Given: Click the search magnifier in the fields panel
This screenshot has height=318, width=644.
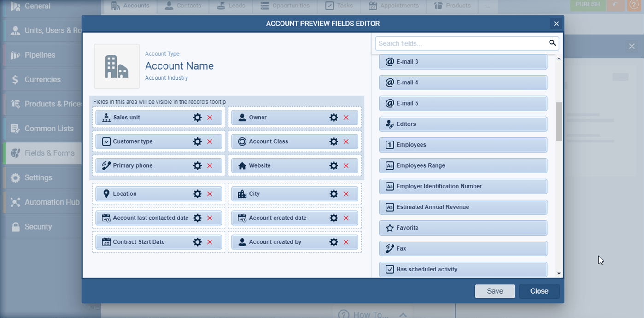Looking at the screenshot, I should (552, 43).
